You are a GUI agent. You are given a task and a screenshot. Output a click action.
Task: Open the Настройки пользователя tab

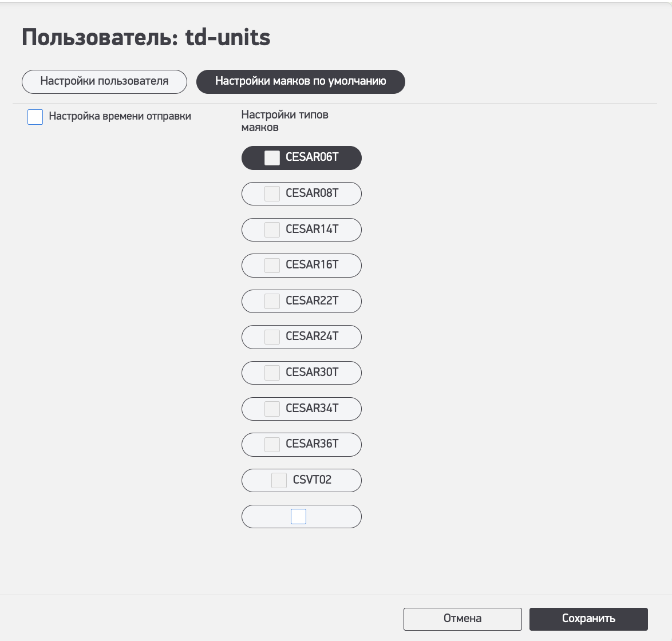[104, 82]
